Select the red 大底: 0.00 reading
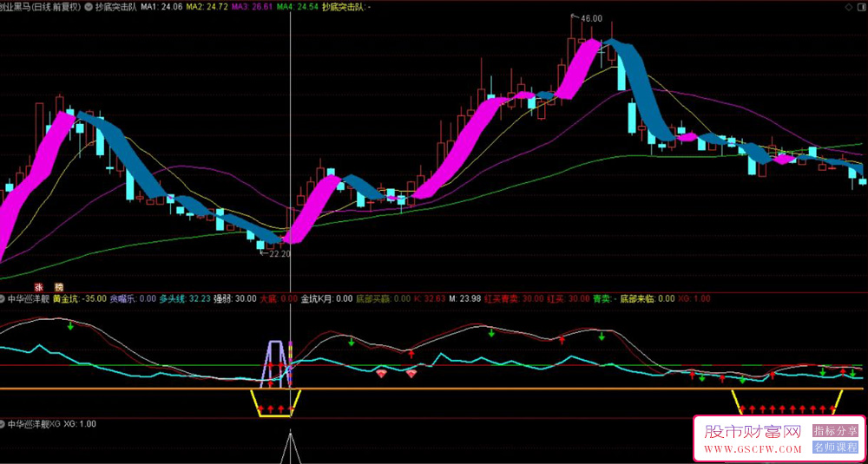 (279, 298)
